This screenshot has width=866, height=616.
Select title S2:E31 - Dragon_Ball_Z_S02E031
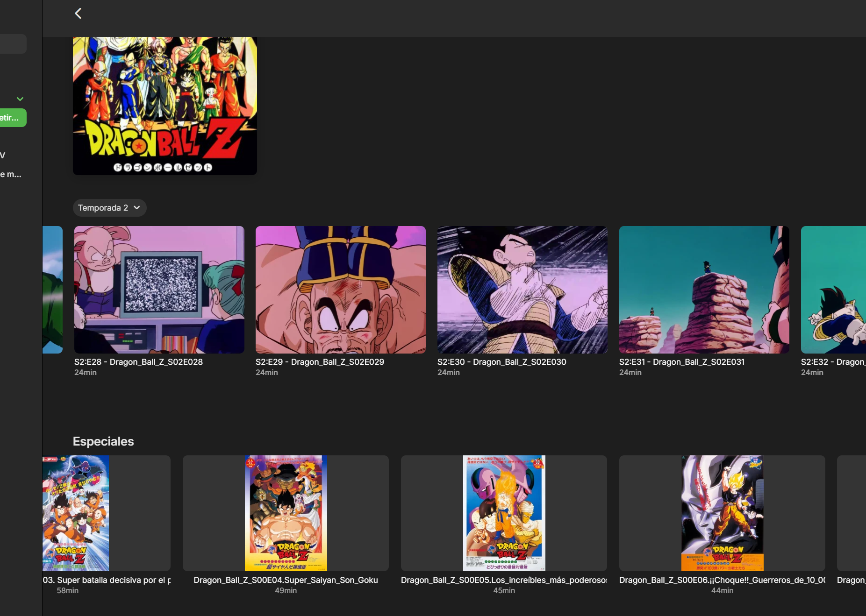[682, 362]
